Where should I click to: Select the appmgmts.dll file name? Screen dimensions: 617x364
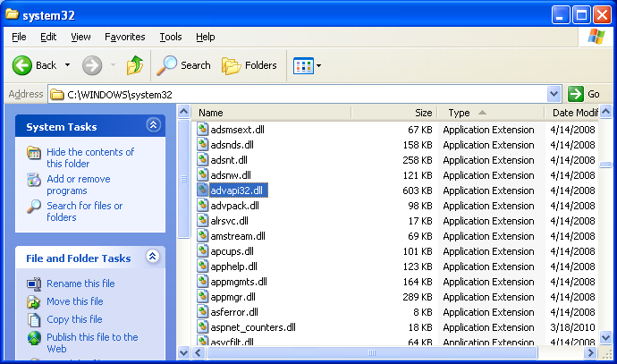239,282
